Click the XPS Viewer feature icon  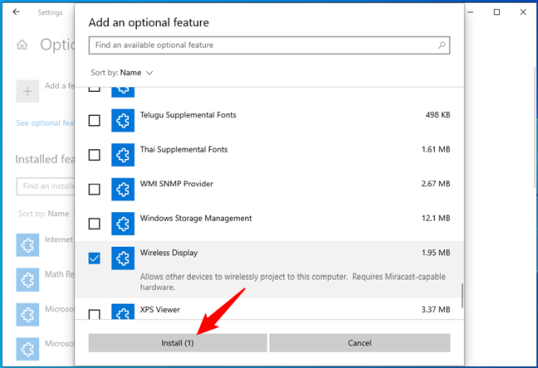coord(123,312)
